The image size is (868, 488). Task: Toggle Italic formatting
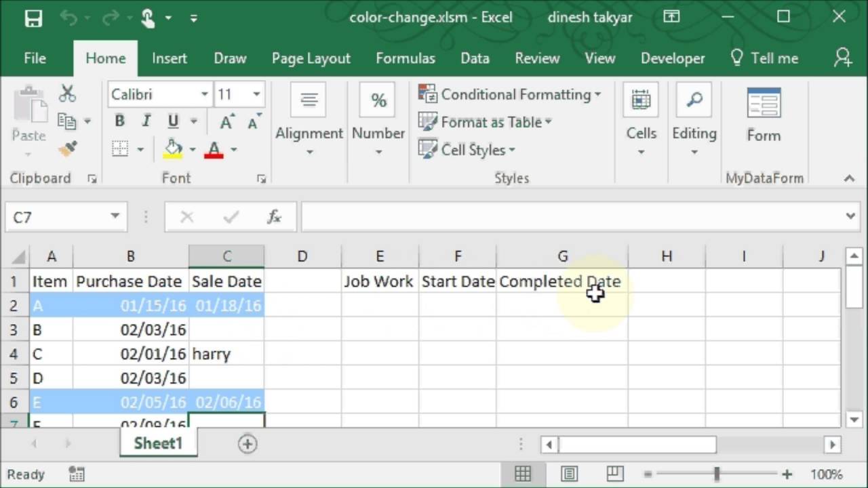pyautogui.click(x=146, y=121)
